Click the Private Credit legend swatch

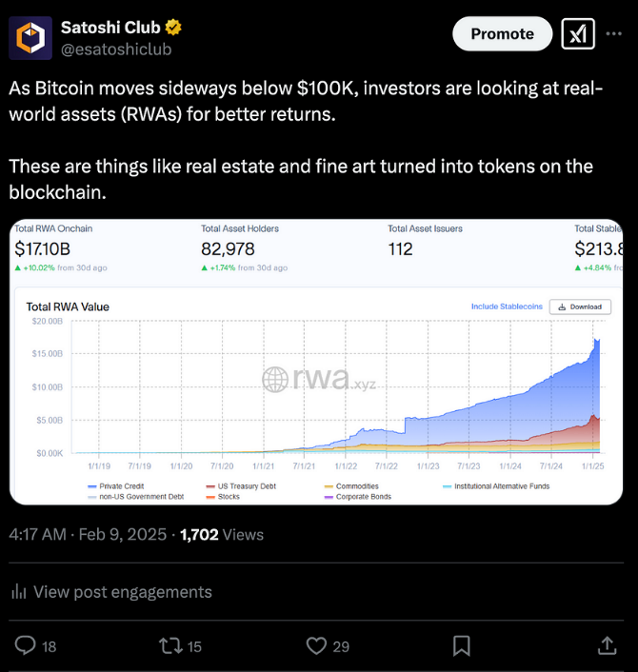(92, 486)
